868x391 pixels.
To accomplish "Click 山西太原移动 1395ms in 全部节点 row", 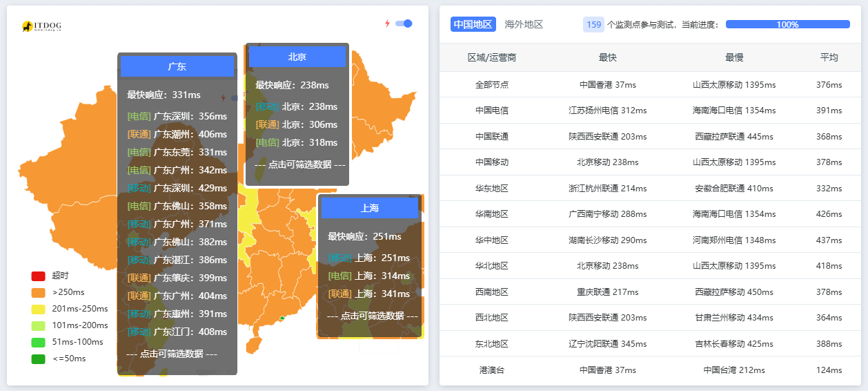I will pyautogui.click(x=734, y=85).
